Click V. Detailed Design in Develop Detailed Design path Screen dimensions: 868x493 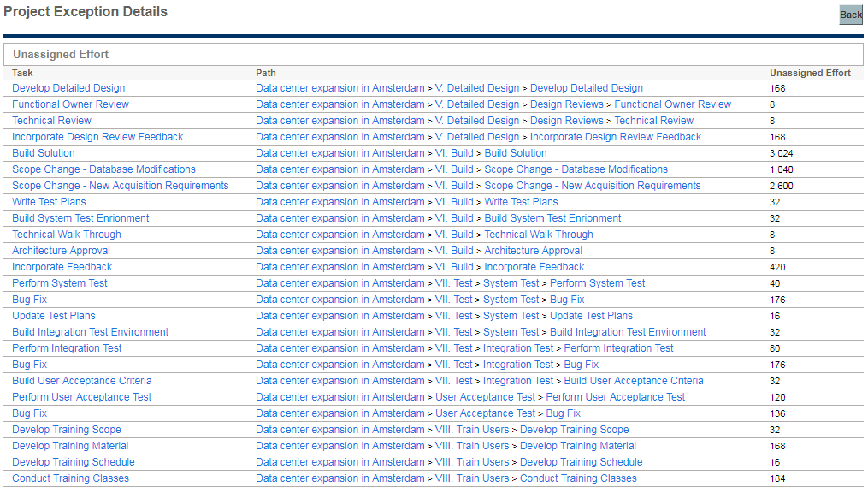point(476,88)
